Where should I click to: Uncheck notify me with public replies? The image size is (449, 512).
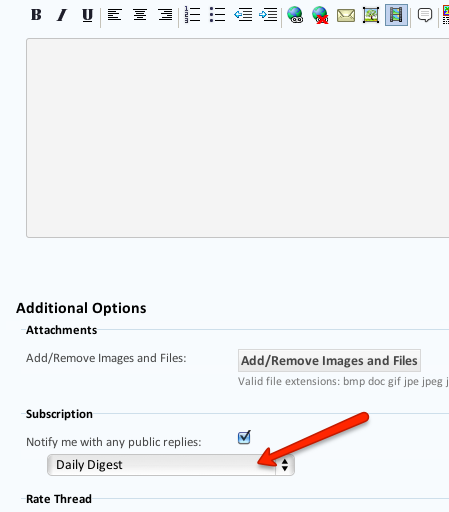coord(244,438)
